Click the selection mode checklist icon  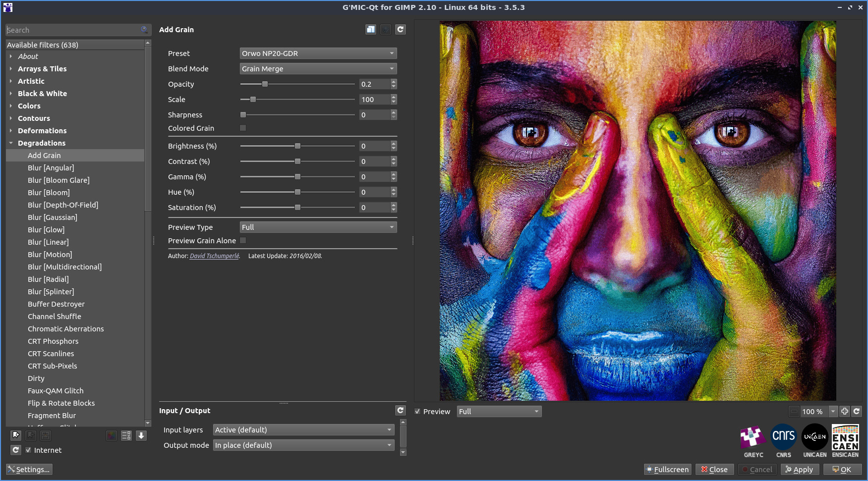[x=126, y=435]
